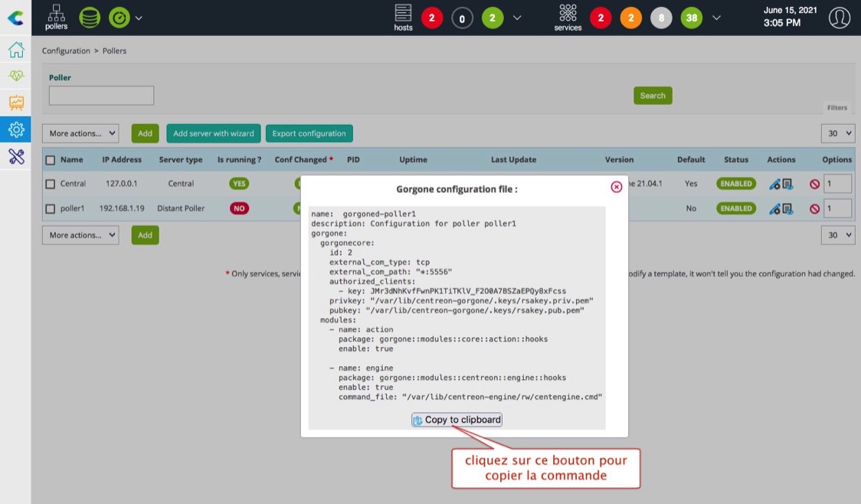Viewport: 861px width, 504px height.
Task: Click Pollers in the breadcrumb
Action: pyautogui.click(x=114, y=51)
